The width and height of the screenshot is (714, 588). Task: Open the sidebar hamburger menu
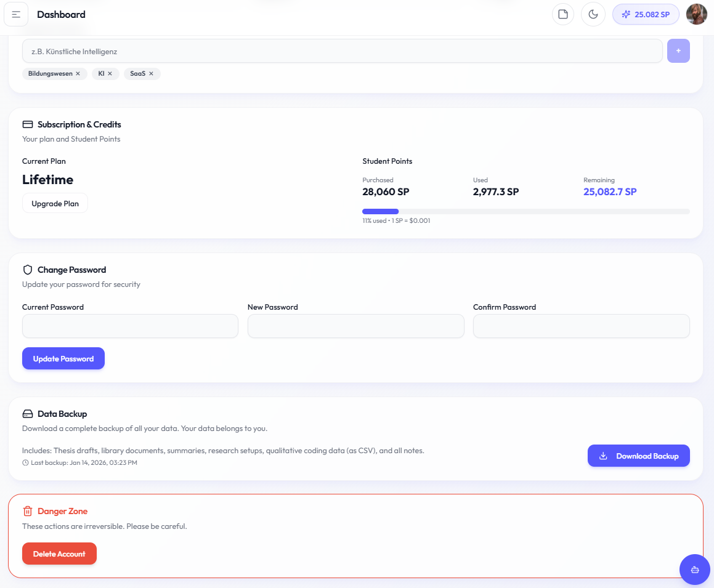tap(16, 14)
